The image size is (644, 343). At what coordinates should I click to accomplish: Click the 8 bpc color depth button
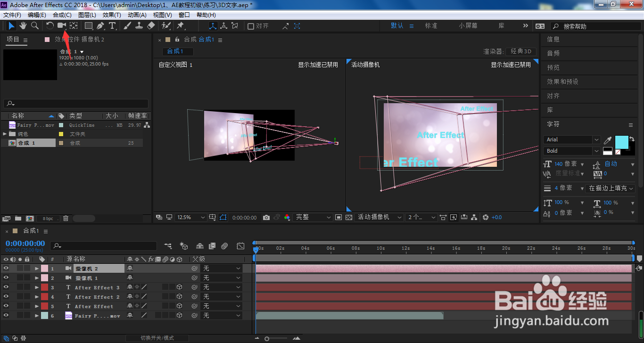click(48, 219)
